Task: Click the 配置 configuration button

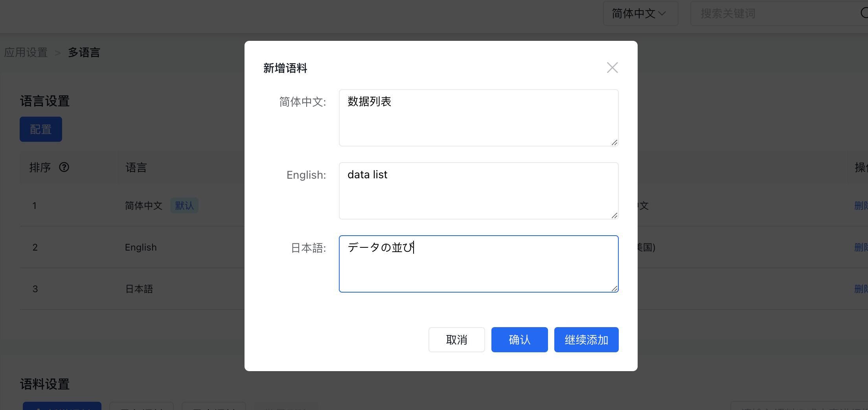Action: pos(40,129)
